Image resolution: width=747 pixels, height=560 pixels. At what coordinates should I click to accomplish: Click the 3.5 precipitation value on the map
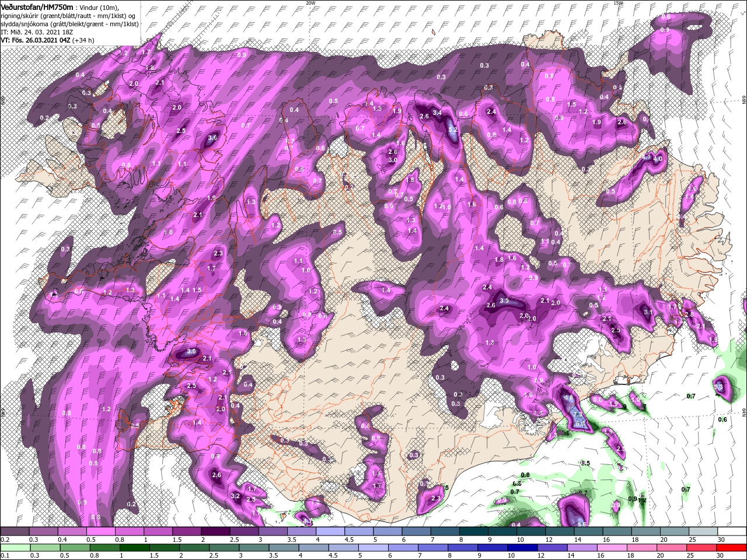tap(505, 301)
